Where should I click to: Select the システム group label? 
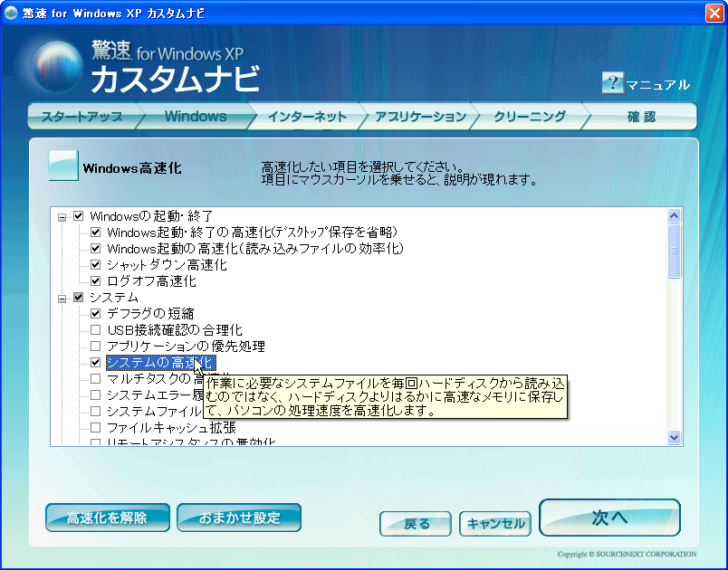(x=114, y=298)
